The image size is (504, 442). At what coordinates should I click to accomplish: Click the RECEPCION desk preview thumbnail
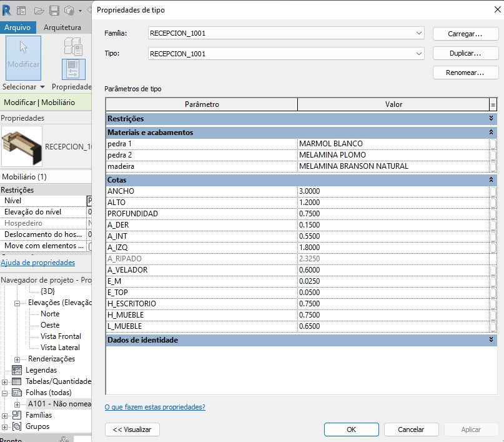click(22, 146)
